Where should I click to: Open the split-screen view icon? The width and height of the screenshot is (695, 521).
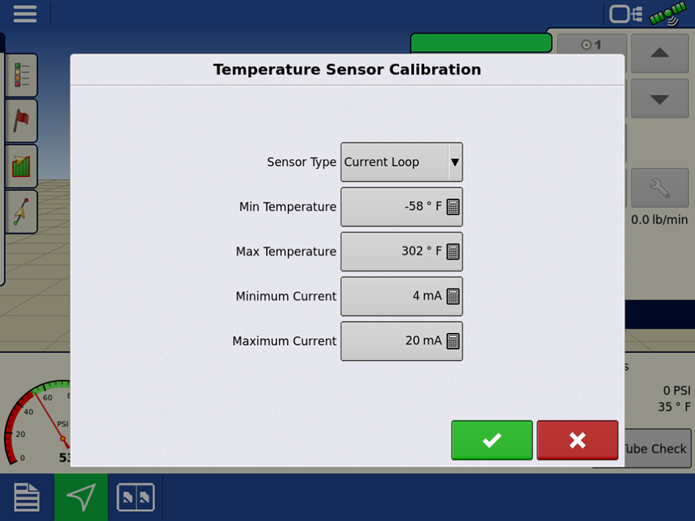136,497
